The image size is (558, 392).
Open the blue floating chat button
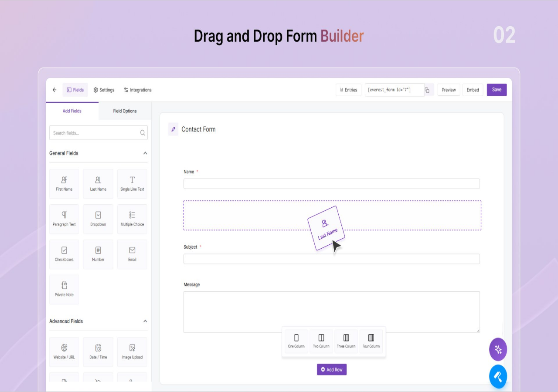(x=498, y=377)
